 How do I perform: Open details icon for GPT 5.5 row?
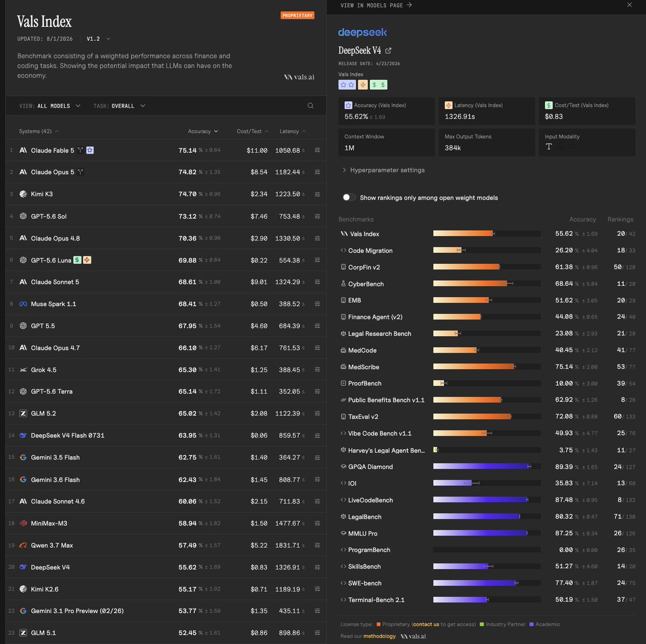(x=317, y=326)
